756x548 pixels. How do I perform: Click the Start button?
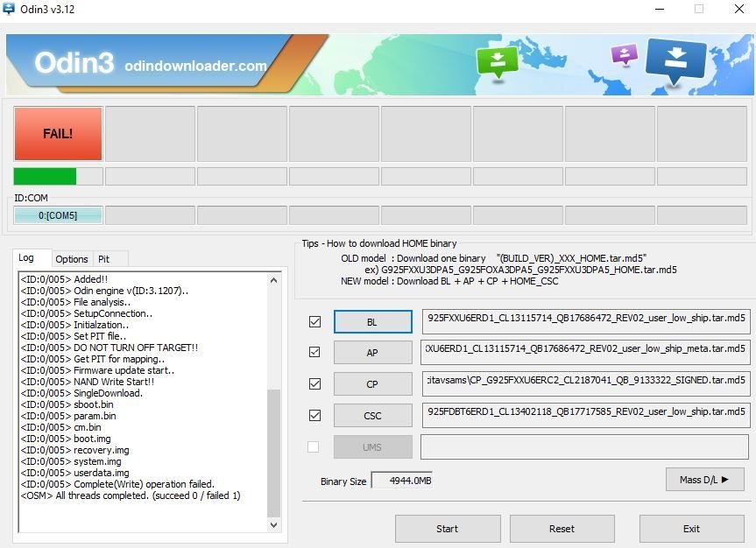click(448, 529)
